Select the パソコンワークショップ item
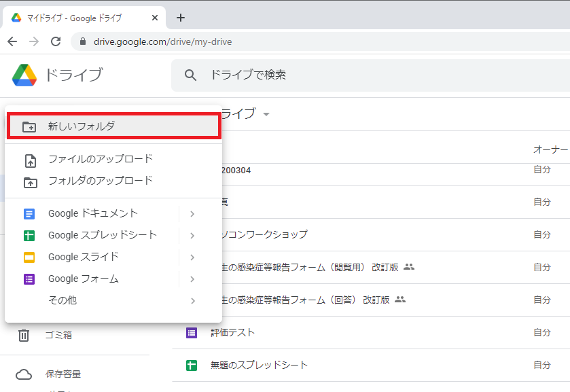Image resolution: width=570 pixels, height=392 pixels. (396, 235)
